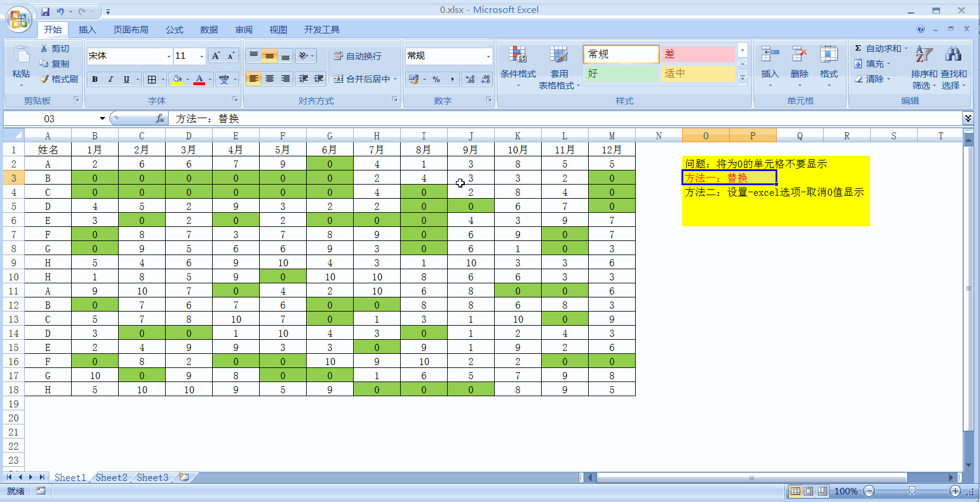The image size is (980, 502).
Task: Click the 复制 copy icon
Action: (44, 63)
